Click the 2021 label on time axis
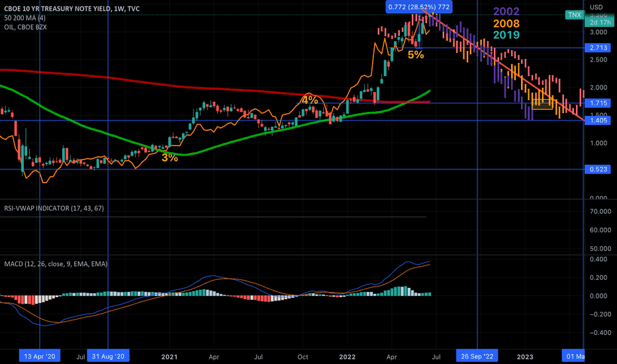Screen dimensions: 617x364 tap(169, 357)
